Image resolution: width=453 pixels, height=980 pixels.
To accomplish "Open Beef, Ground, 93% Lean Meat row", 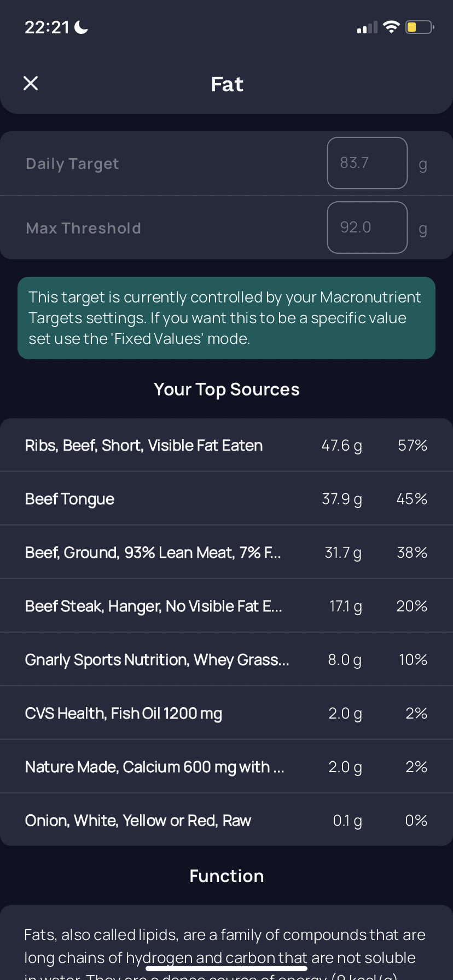I will pyautogui.click(x=226, y=552).
